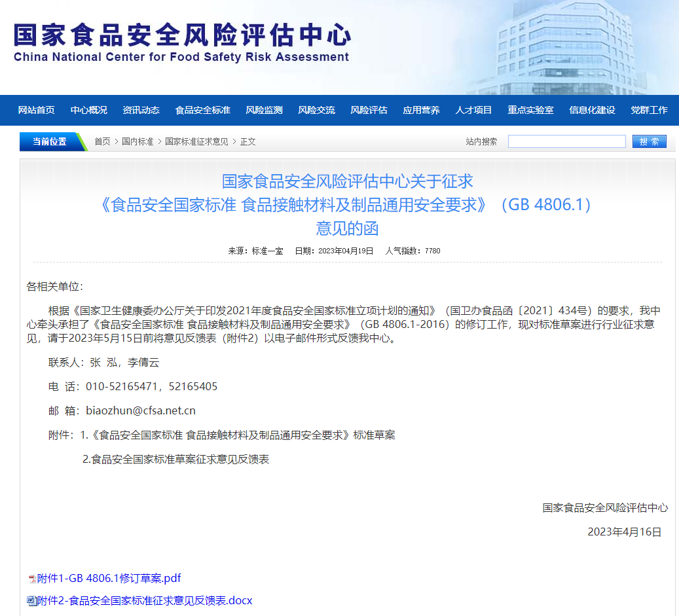679x616 pixels.
Task: Choose 风险交流 in the top menu
Action: tap(316, 110)
